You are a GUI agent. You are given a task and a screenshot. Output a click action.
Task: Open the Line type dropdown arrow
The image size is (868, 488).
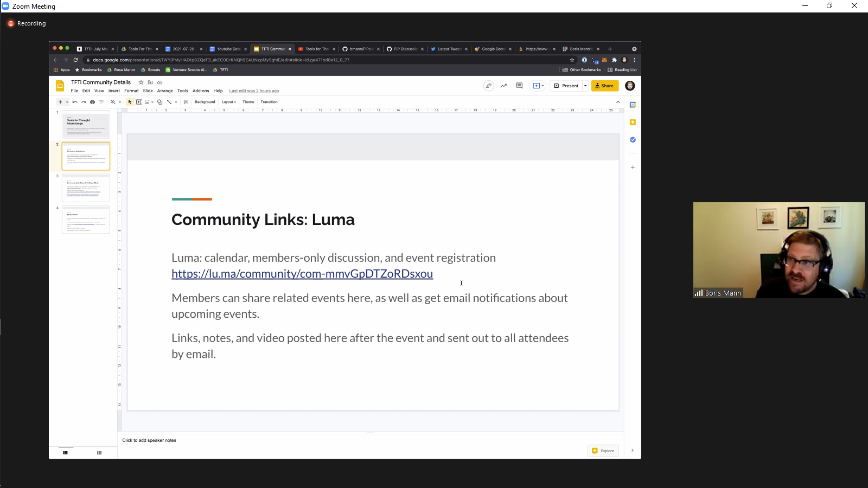176,102
